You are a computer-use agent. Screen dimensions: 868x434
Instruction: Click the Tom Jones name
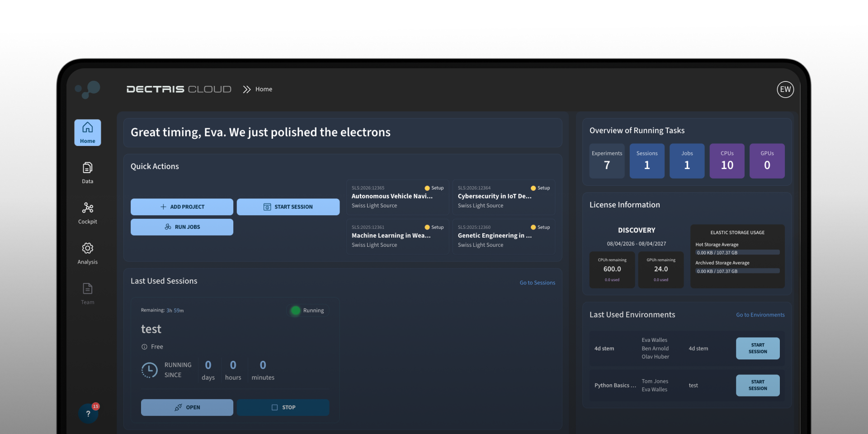pos(655,381)
